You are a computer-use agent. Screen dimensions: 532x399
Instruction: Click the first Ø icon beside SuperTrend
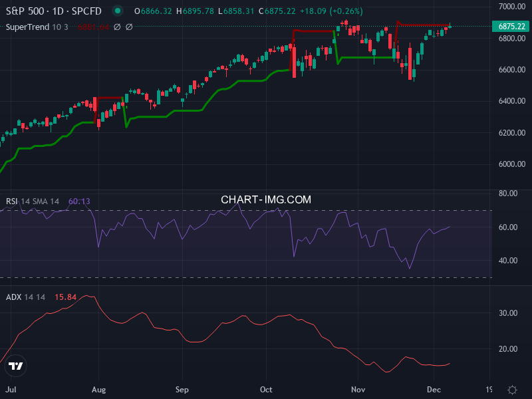[118, 27]
